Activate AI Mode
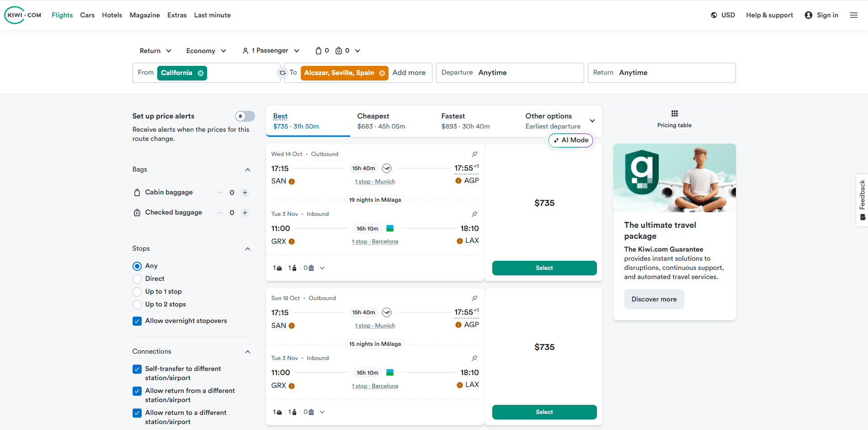Screen dimensions: 868x430 570,140
